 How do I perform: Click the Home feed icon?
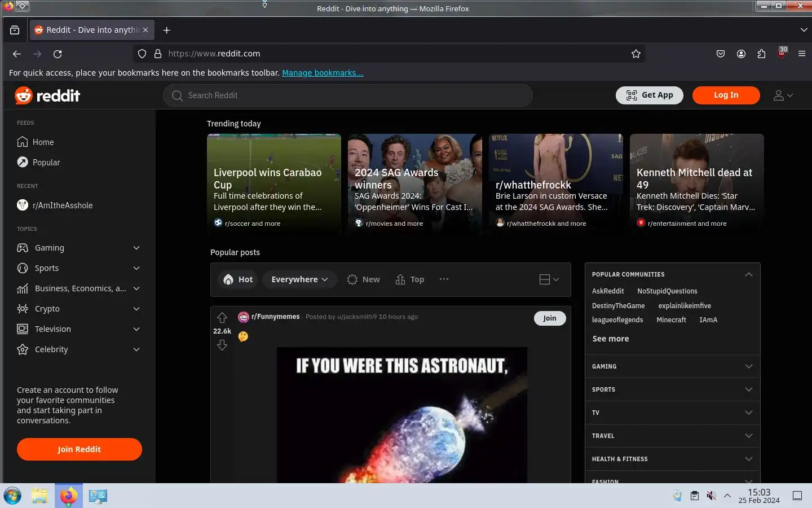(x=23, y=142)
